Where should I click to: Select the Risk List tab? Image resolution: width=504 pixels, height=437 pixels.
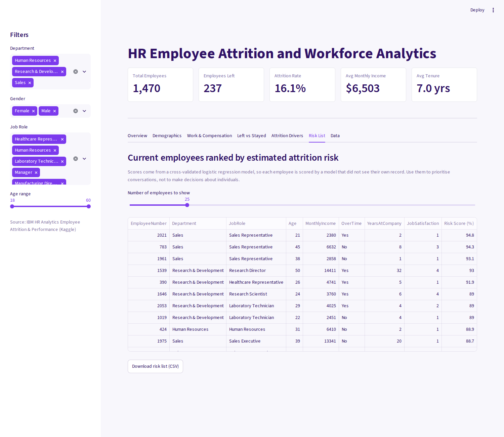coord(317,136)
